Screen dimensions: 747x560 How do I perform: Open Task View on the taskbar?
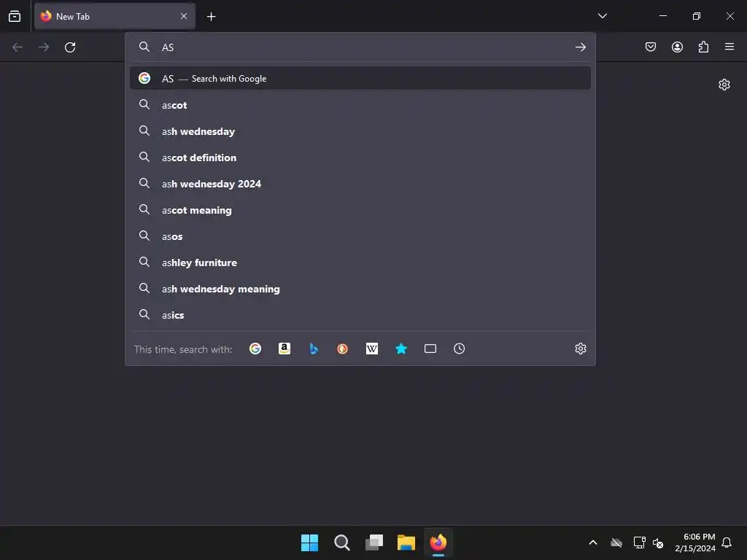[374, 542]
